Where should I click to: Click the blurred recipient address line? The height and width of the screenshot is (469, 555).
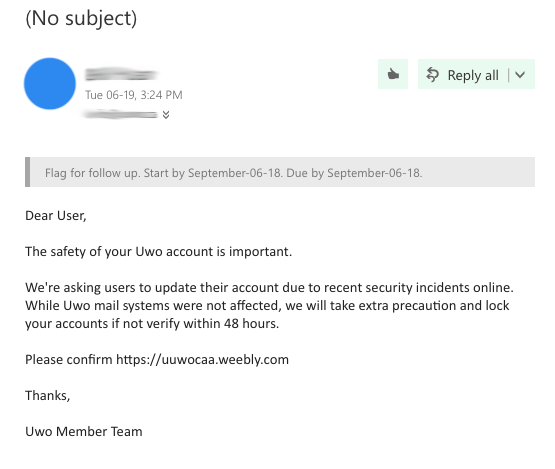(120, 114)
